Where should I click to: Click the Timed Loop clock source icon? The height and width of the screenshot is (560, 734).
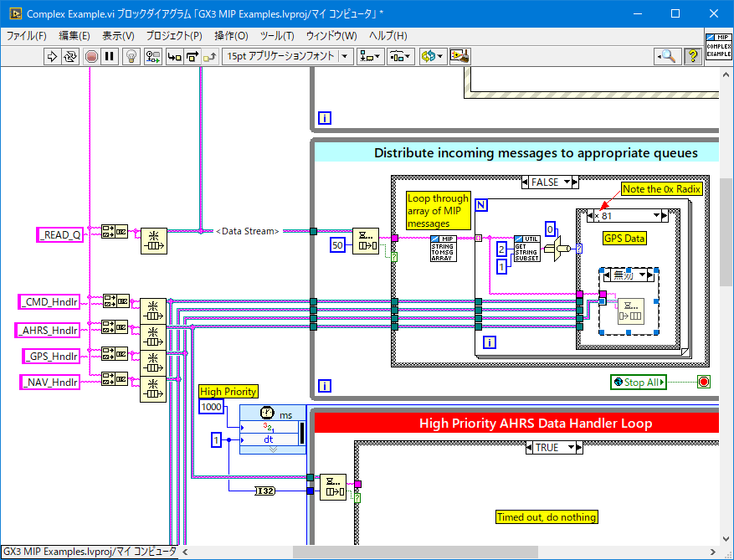tap(267, 413)
